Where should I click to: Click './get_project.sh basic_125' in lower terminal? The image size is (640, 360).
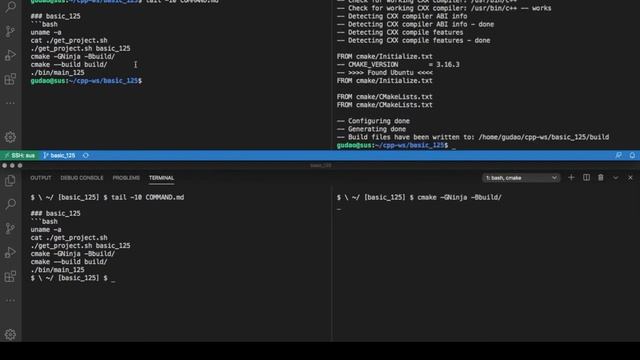80,246
